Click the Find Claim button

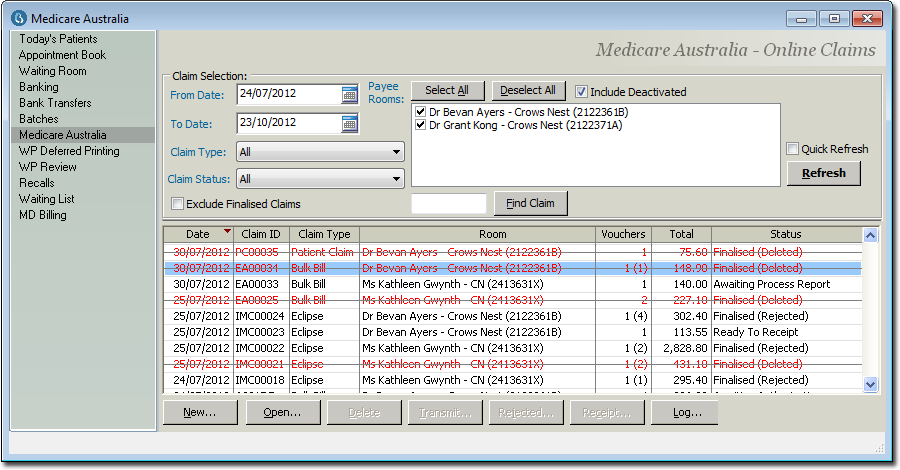[x=530, y=204]
